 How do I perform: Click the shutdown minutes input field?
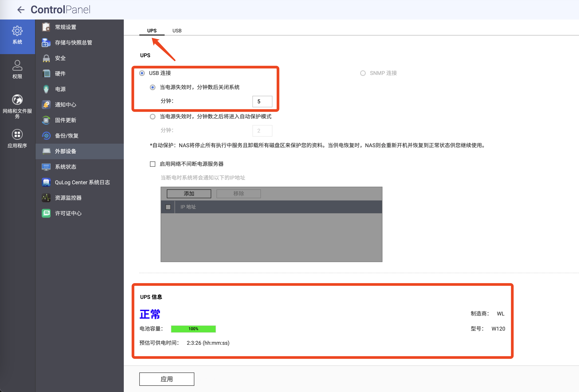(262, 101)
